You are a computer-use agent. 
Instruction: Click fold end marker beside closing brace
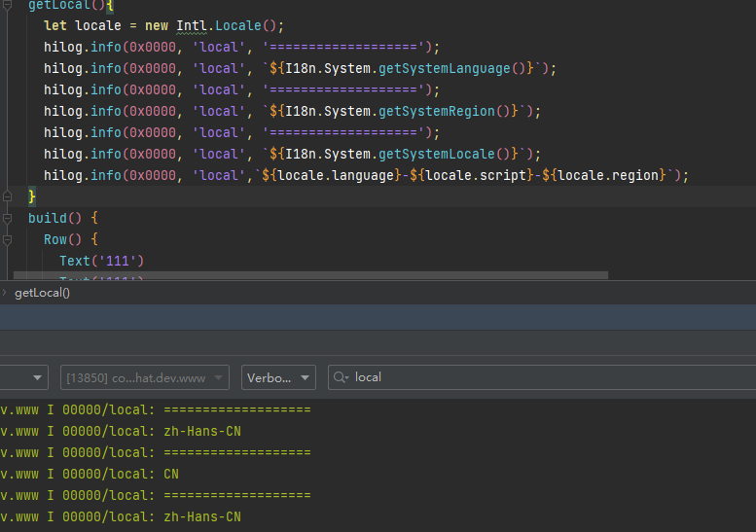click(7, 196)
